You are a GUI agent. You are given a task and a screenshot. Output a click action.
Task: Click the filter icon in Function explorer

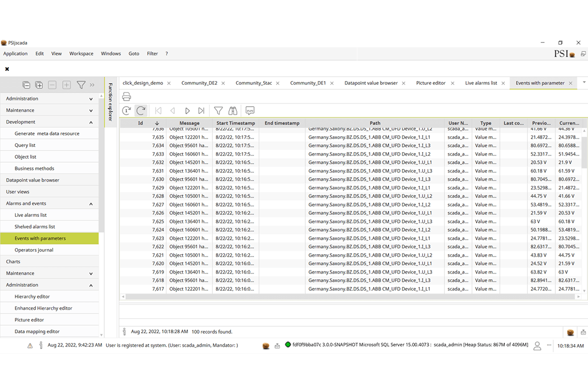[x=81, y=85]
